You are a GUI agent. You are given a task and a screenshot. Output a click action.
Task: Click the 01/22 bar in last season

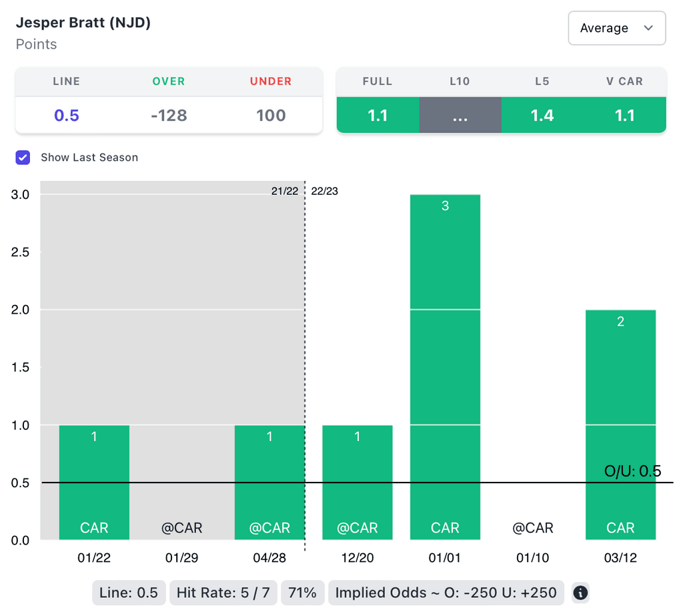point(94,482)
